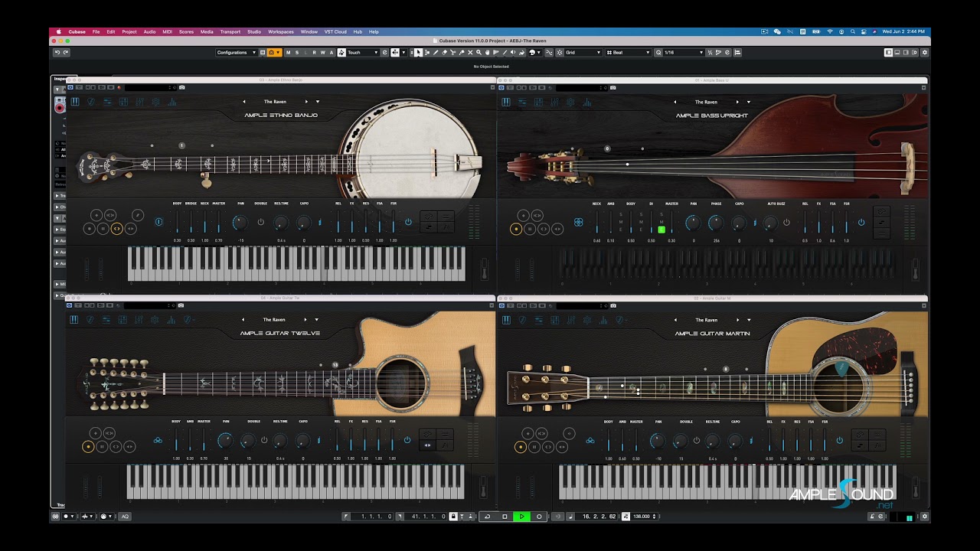Click the next preset arrow on Ample Guitar Martin
The image size is (980, 551).
[x=738, y=319]
